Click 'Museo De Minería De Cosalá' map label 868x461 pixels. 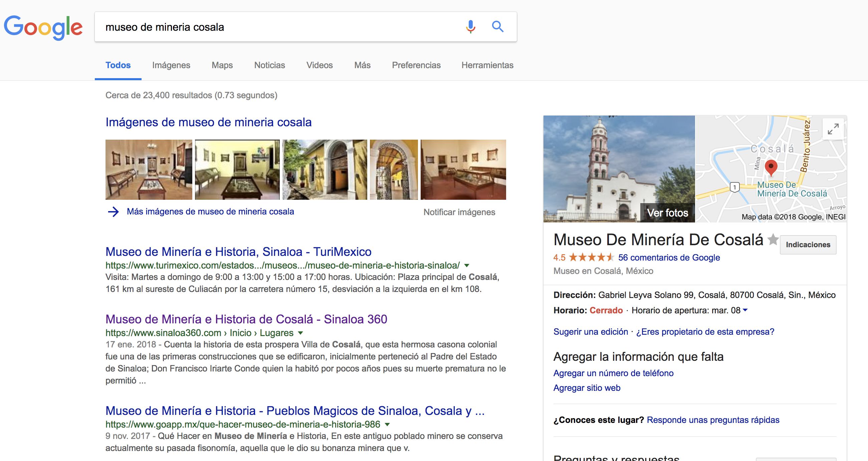[x=792, y=189]
